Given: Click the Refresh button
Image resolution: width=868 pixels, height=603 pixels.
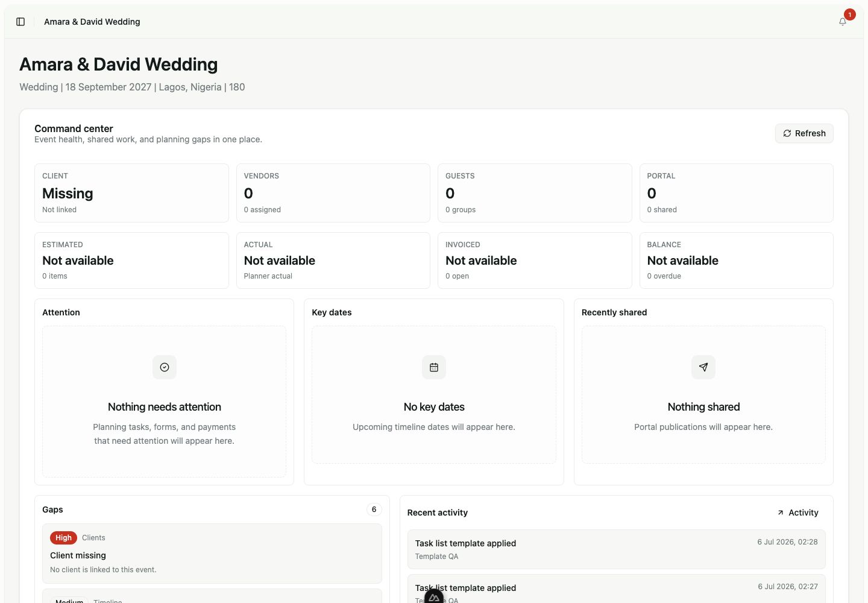Looking at the screenshot, I should point(804,133).
